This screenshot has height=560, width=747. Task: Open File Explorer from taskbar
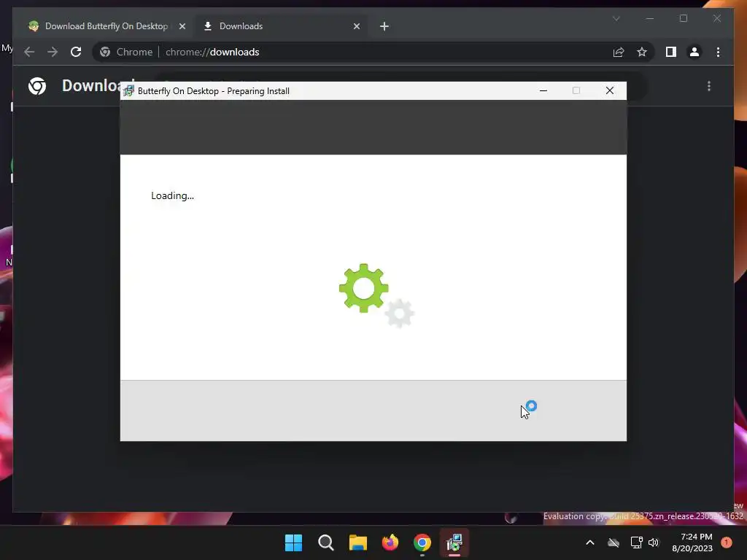pyautogui.click(x=357, y=542)
